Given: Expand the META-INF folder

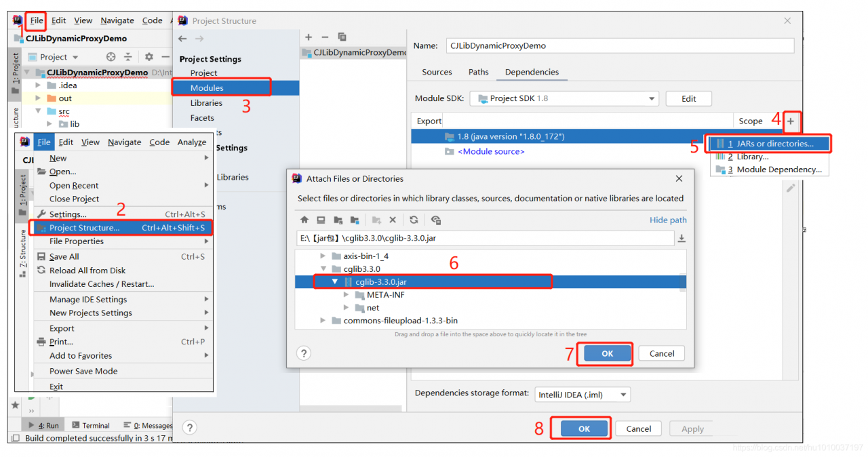Looking at the screenshot, I should tap(346, 295).
